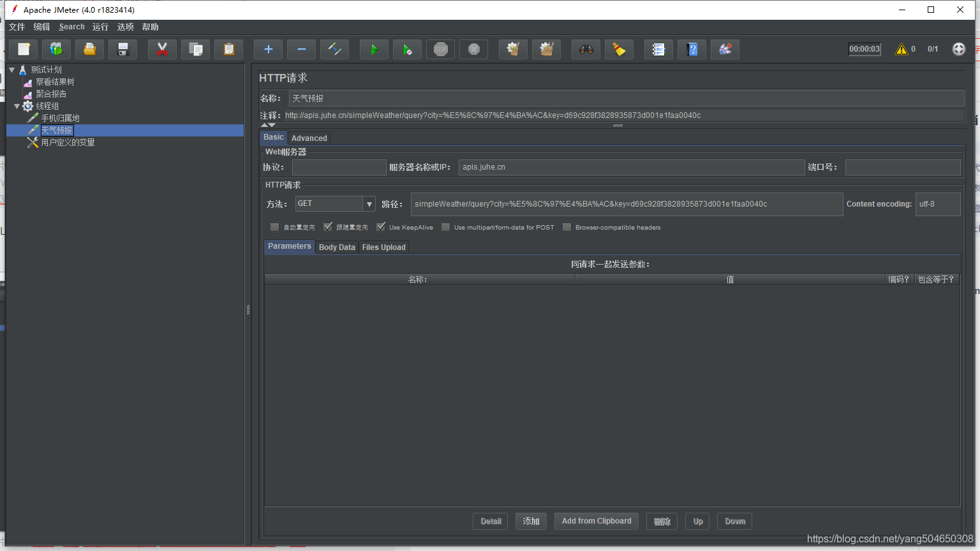Image resolution: width=980 pixels, height=551 pixels.
Task: Click the Clear All double broom icon
Action: [x=547, y=49]
